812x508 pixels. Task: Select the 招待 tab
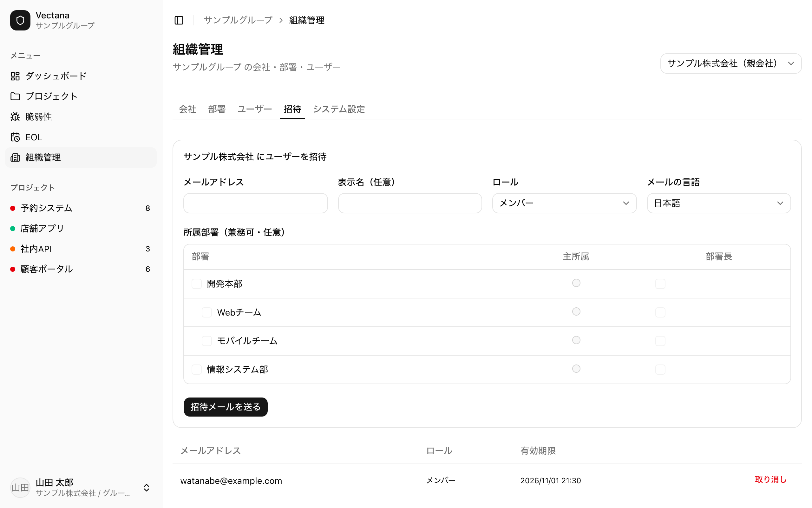[x=292, y=109]
